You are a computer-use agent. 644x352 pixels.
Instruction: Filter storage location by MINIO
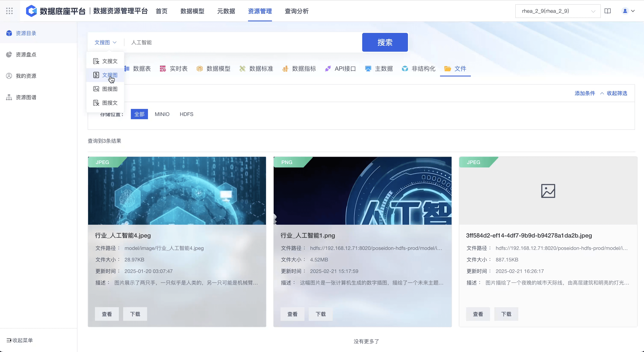[x=162, y=114]
